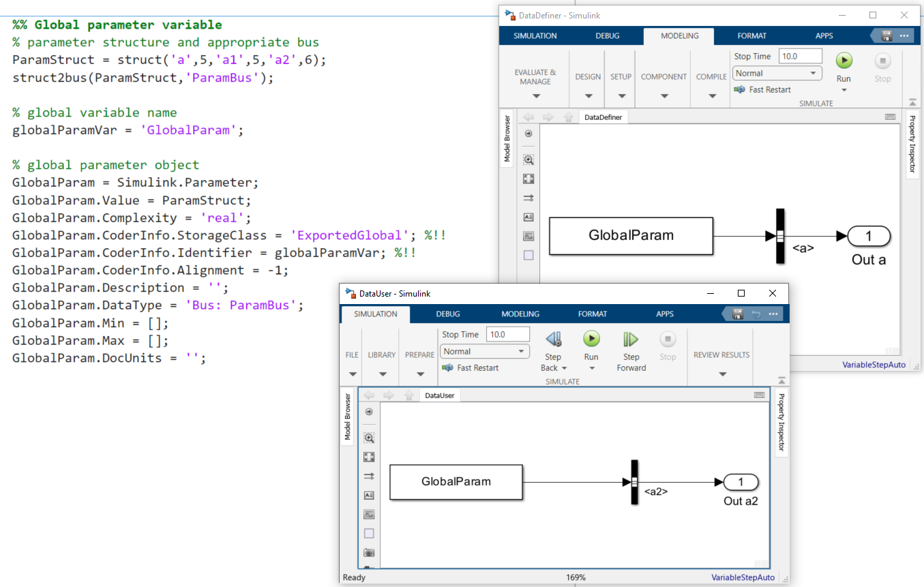Open Apps tab in DataUser
Viewport: 924px width, 587px height.
[x=665, y=314]
